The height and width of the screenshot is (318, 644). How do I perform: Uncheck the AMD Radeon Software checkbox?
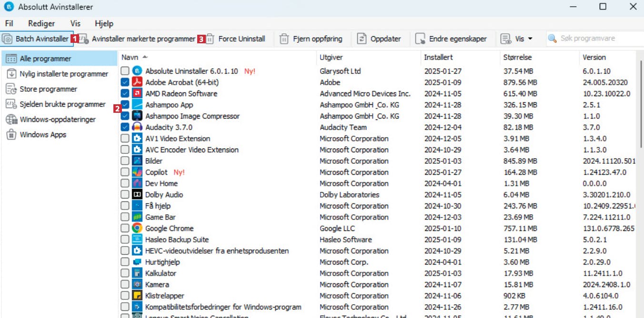pos(125,93)
